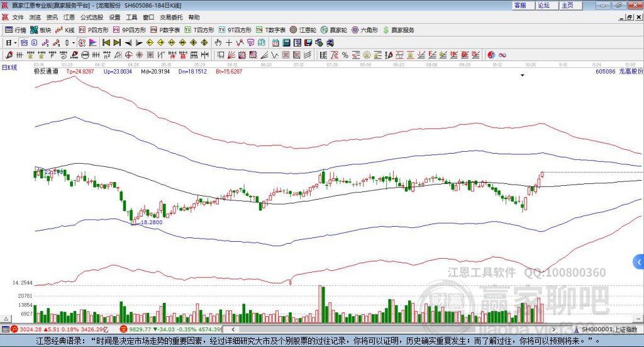
Task: Open the 行情 market quotes view
Action: click(16, 30)
